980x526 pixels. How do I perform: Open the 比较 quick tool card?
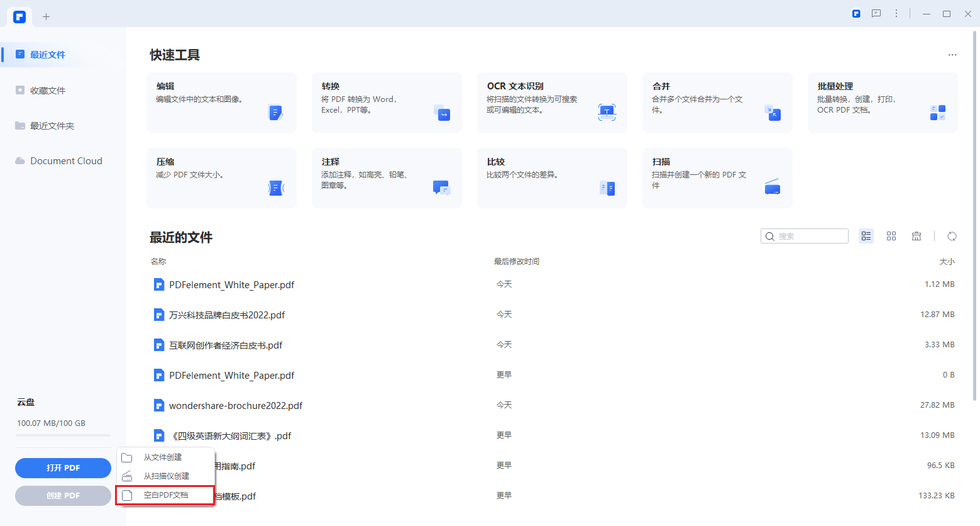coord(552,178)
